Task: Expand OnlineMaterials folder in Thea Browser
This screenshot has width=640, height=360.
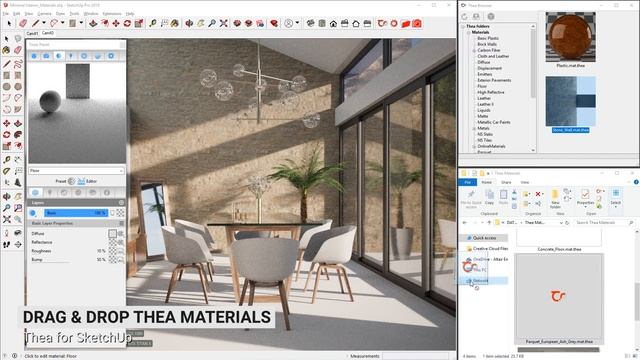Action: point(474,146)
